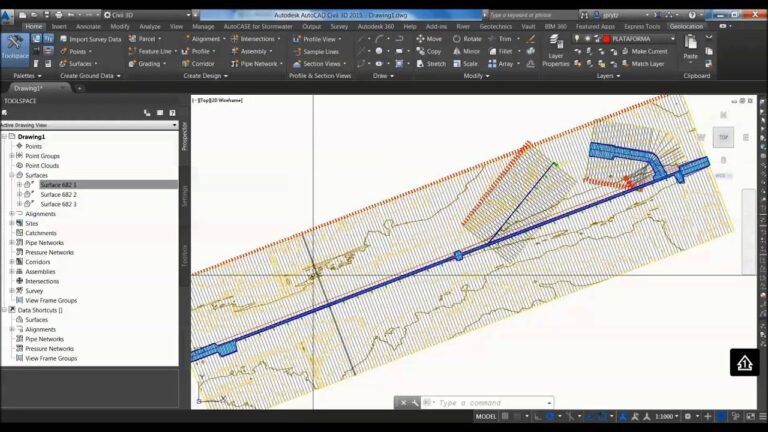This screenshot has height=432, width=768.
Task: Click the Pipe Network button
Action: [257, 64]
